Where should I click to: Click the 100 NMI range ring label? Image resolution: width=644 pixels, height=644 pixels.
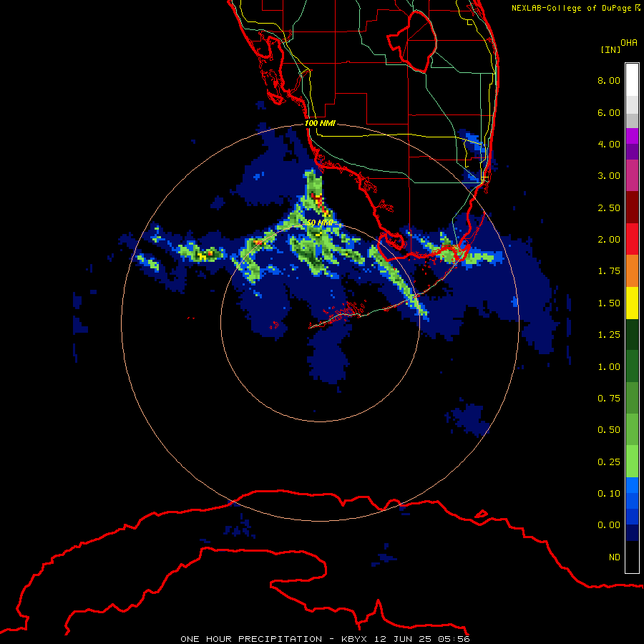(x=320, y=123)
